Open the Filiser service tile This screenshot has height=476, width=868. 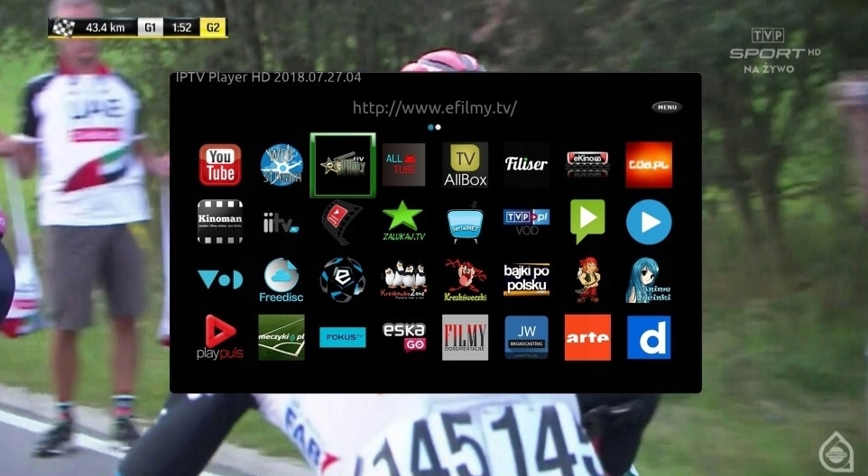(x=526, y=164)
